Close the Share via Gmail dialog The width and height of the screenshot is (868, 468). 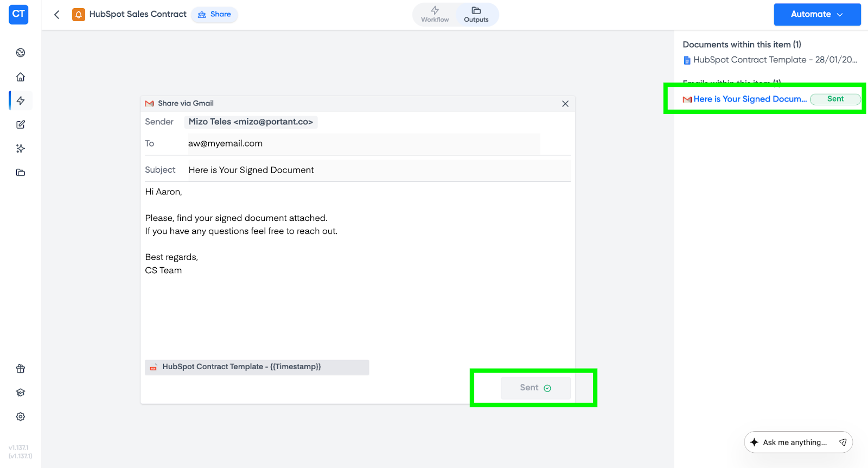point(565,104)
